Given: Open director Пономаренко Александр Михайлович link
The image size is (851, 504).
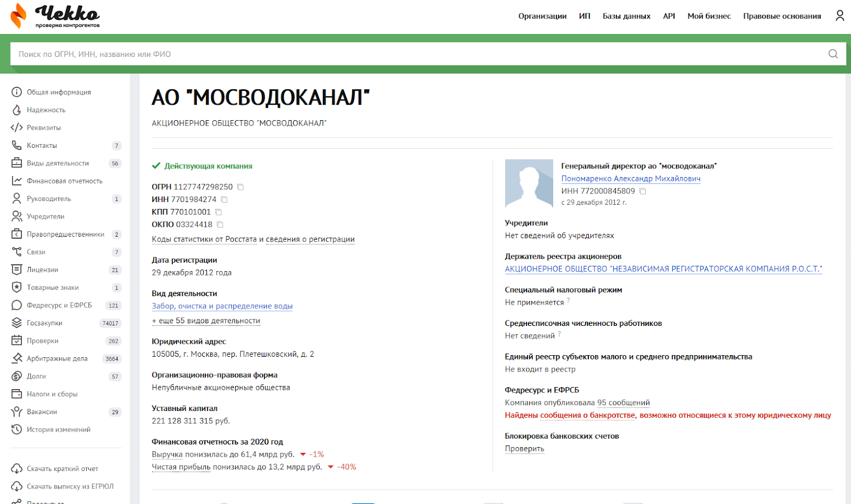Looking at the screenshot, I should (x=630, y=179).
